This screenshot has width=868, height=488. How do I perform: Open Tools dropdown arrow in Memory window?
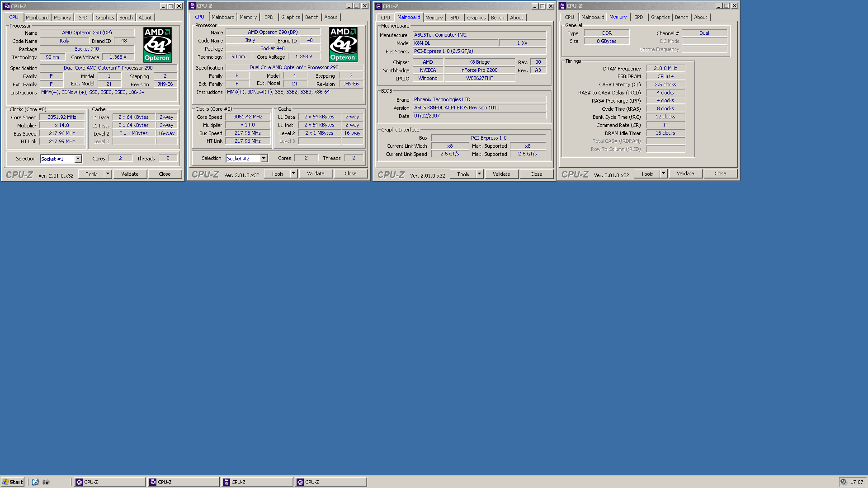click(663, 174)
